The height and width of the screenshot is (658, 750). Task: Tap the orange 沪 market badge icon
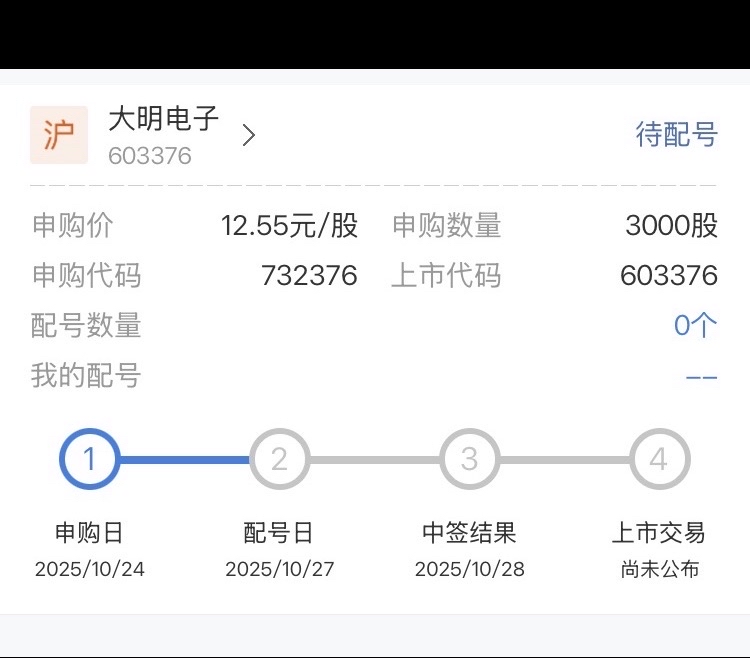click(59, 135)
